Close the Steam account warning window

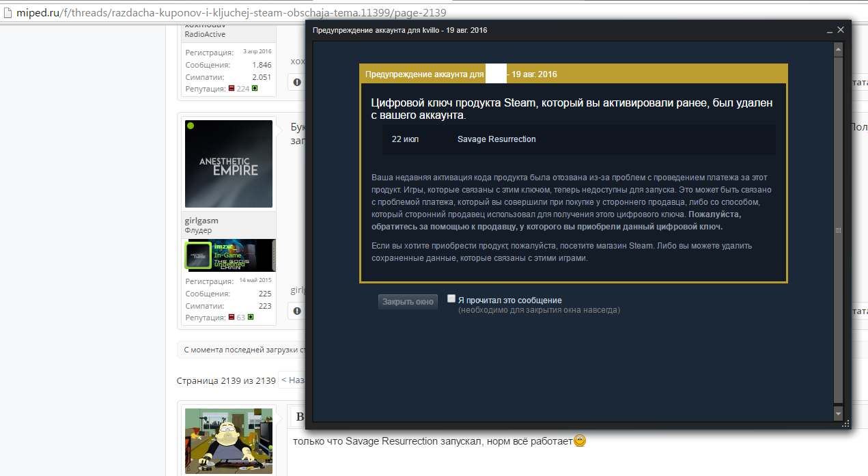coord(841,30)
